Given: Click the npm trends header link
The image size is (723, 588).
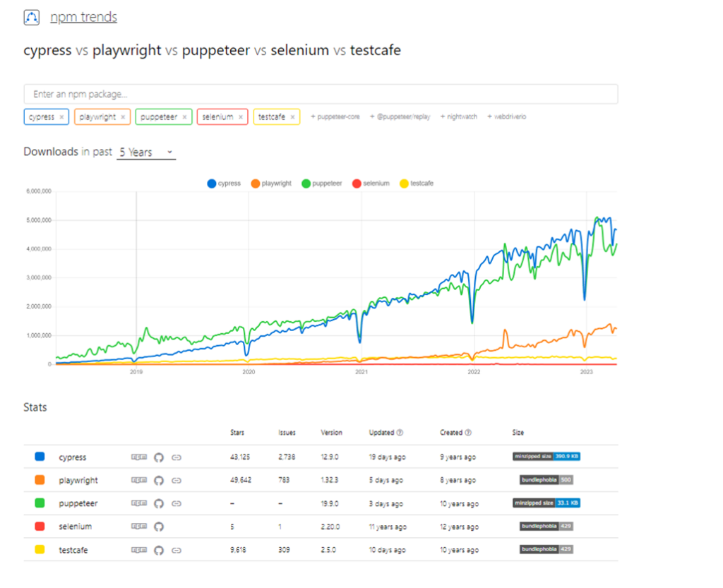Looking at the screenshot, I should pos(83,17).
